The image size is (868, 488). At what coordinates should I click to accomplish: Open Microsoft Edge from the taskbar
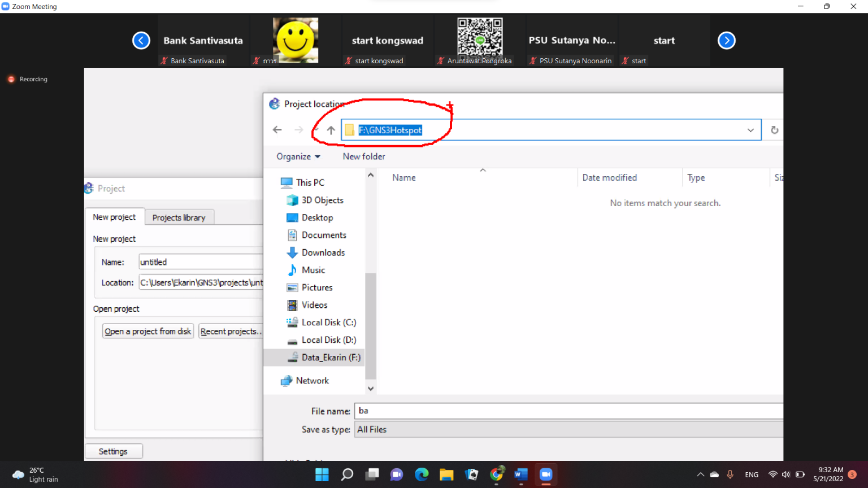[422, 474]
